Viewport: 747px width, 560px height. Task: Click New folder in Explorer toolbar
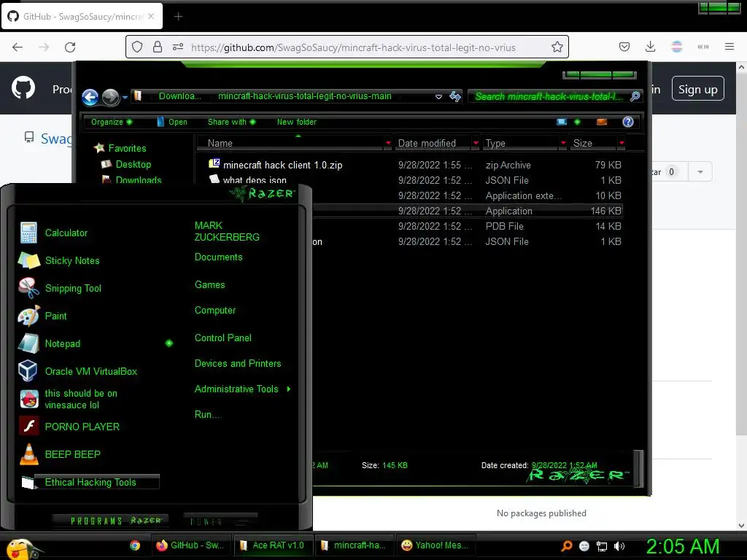click(297, 122)
